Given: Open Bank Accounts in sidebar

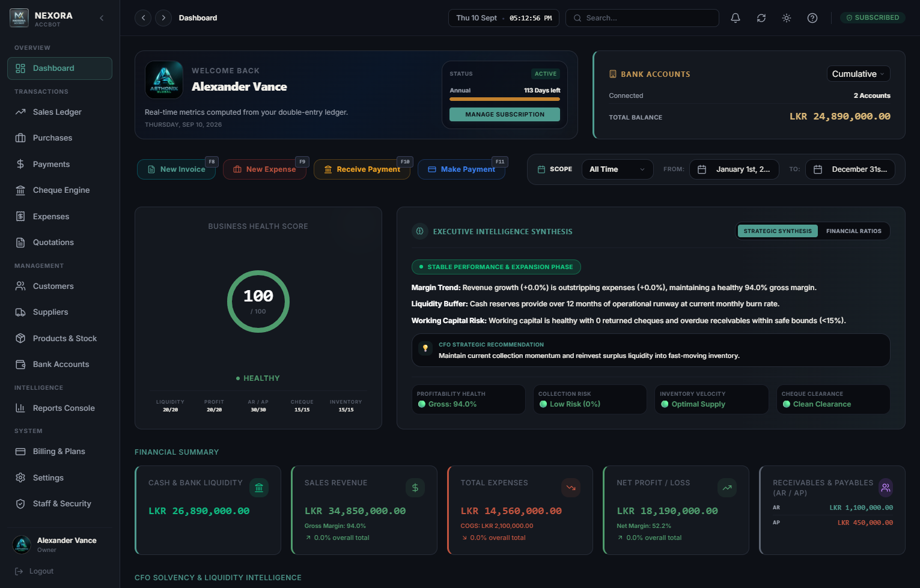Looking at the screenshot, I should (x=59, y=365).
